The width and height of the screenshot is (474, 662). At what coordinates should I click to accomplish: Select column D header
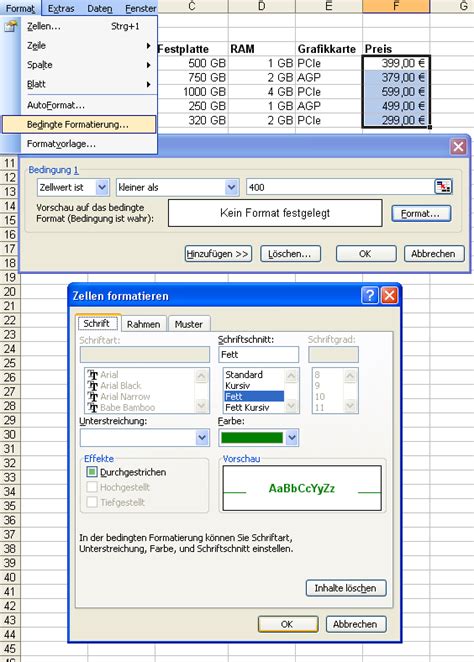(262, 6)
